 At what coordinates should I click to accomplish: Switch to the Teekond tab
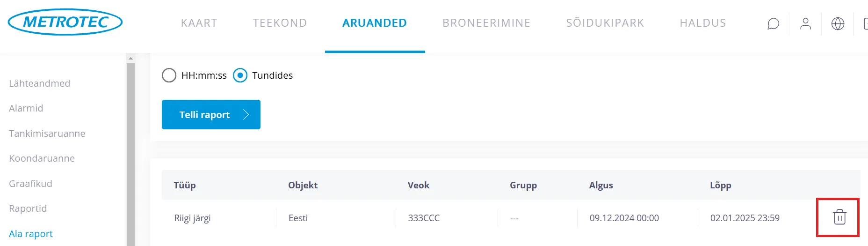click(280, 23)
